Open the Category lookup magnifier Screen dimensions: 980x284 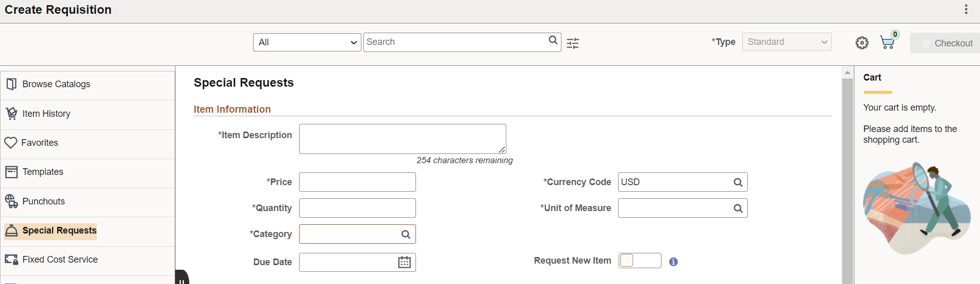(x=406, y=235)
